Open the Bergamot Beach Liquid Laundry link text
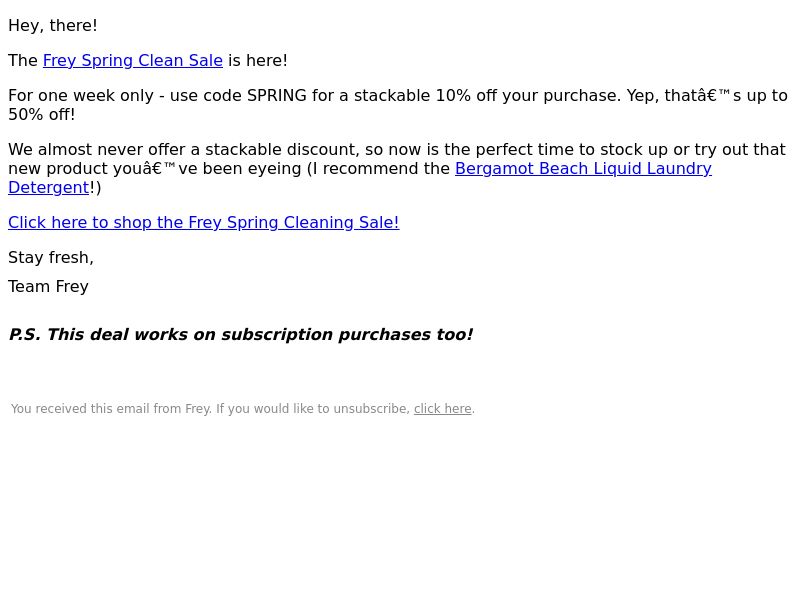The width and height of the screenshot is (800, 600). (x=583, y=169)
